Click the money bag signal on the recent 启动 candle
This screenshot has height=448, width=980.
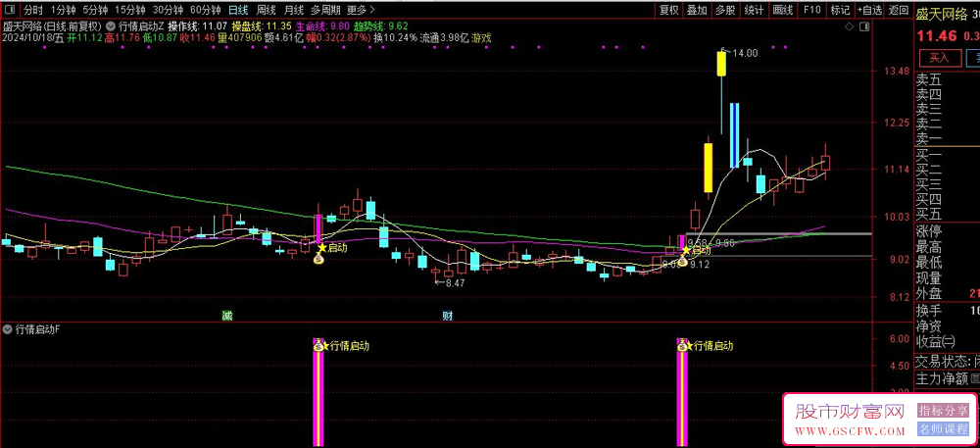pyautogui.click(x=683, y=263)
